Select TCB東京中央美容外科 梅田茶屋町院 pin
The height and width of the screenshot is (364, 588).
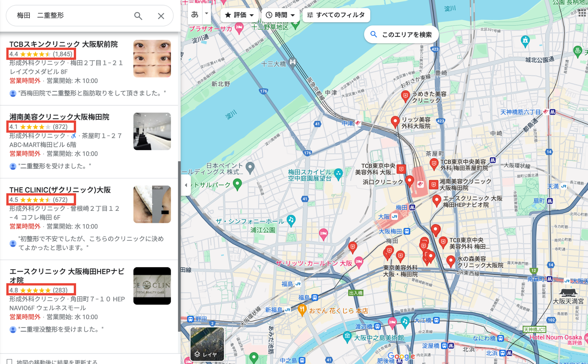pyautogui.click(x=434, y=164)
